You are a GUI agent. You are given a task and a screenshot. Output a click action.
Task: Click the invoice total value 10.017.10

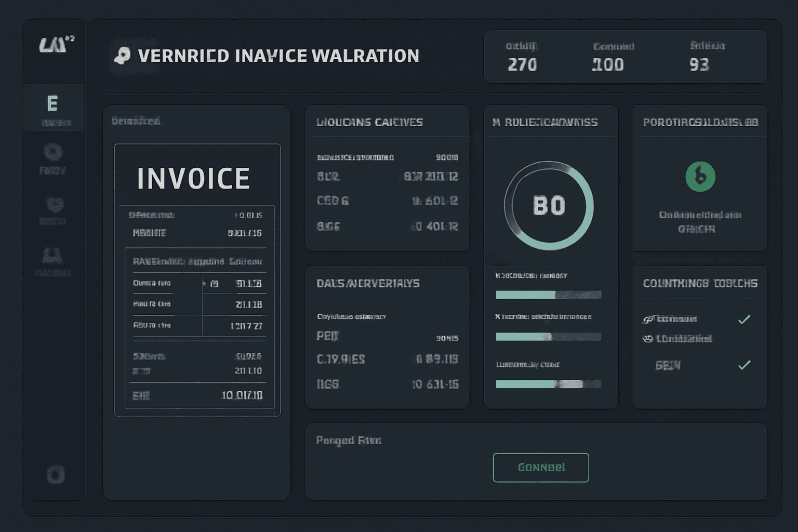point(242,395)
